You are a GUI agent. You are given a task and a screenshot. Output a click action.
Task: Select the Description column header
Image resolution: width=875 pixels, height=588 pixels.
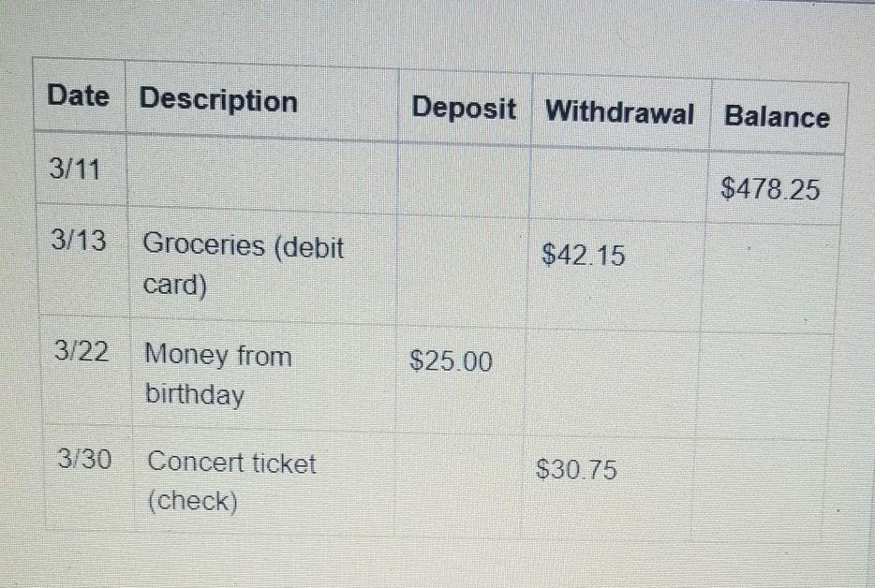click(x=218, y=100)
